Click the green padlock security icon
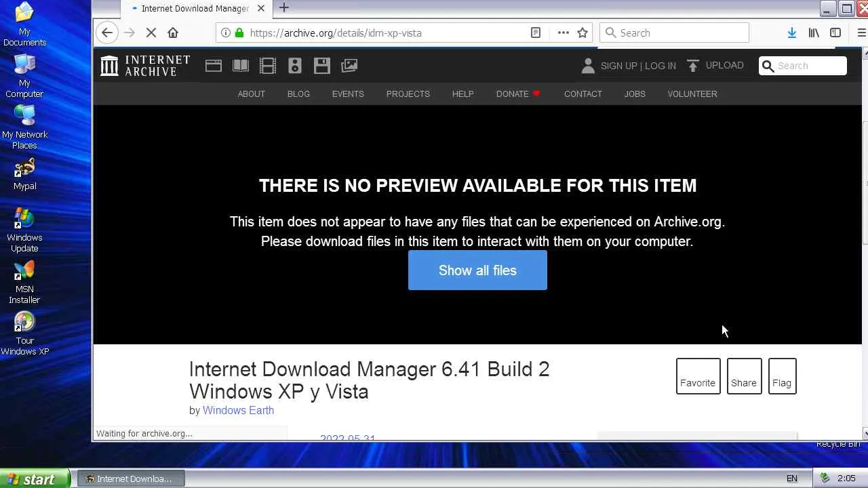The image size is (868, 488). point(239,33)
